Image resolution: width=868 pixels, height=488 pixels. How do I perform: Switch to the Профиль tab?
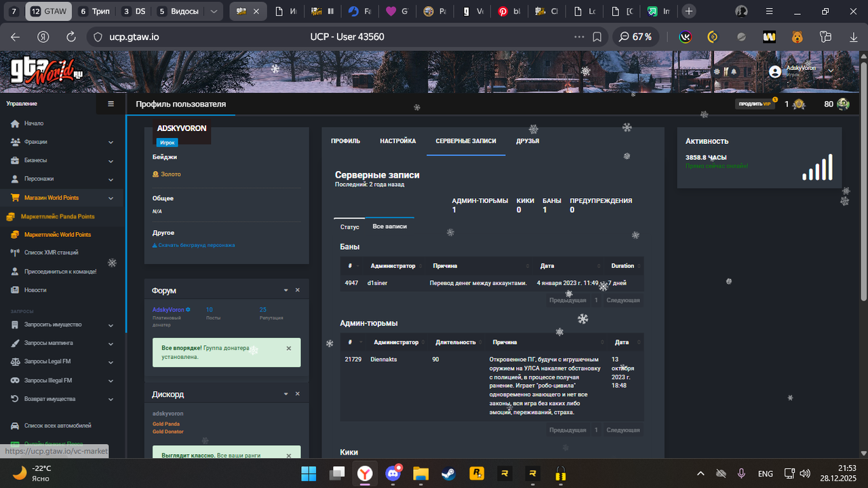click(345, 141)
